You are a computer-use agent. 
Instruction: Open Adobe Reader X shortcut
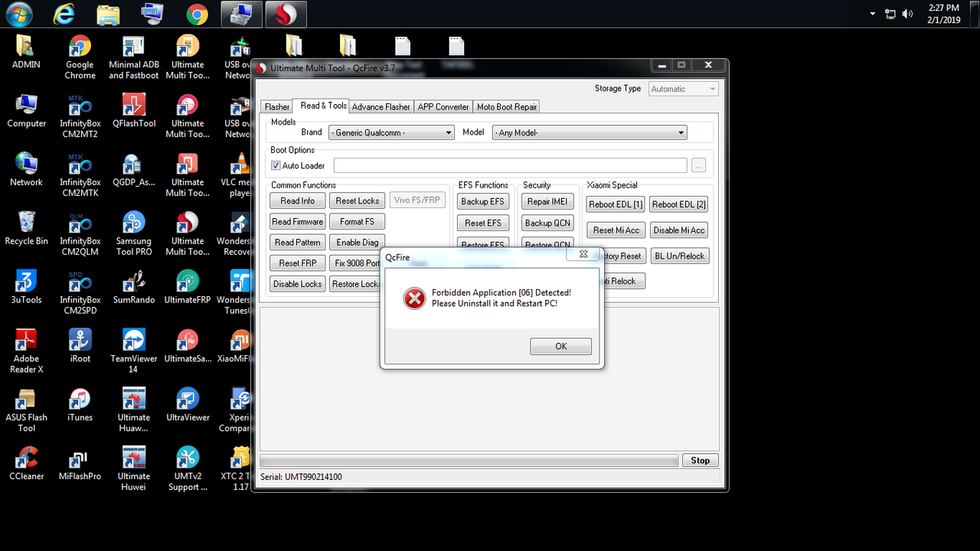(26, 352)
